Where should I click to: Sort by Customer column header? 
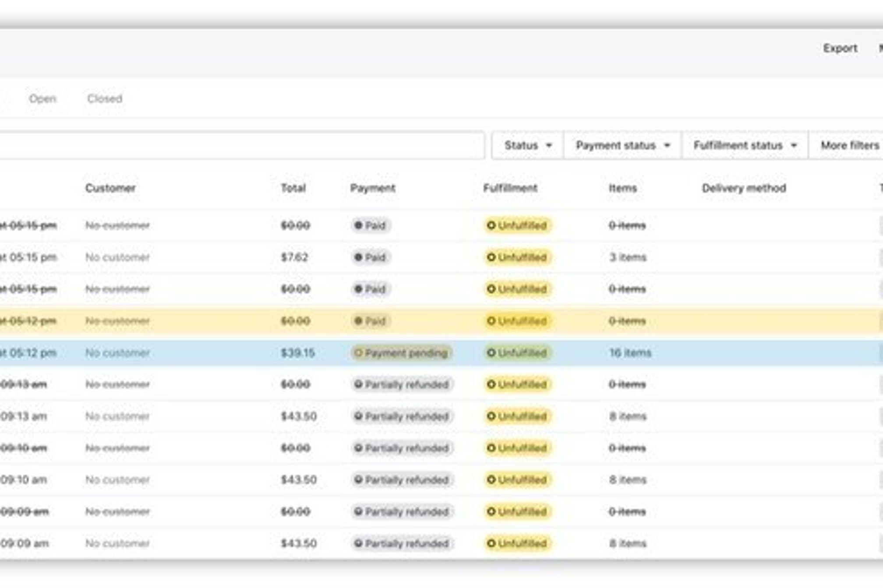coord(110,188)
